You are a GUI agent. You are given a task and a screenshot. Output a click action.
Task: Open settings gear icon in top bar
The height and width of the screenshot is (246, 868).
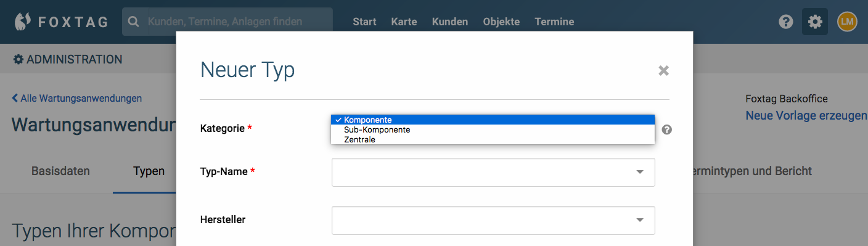[815, 22]
